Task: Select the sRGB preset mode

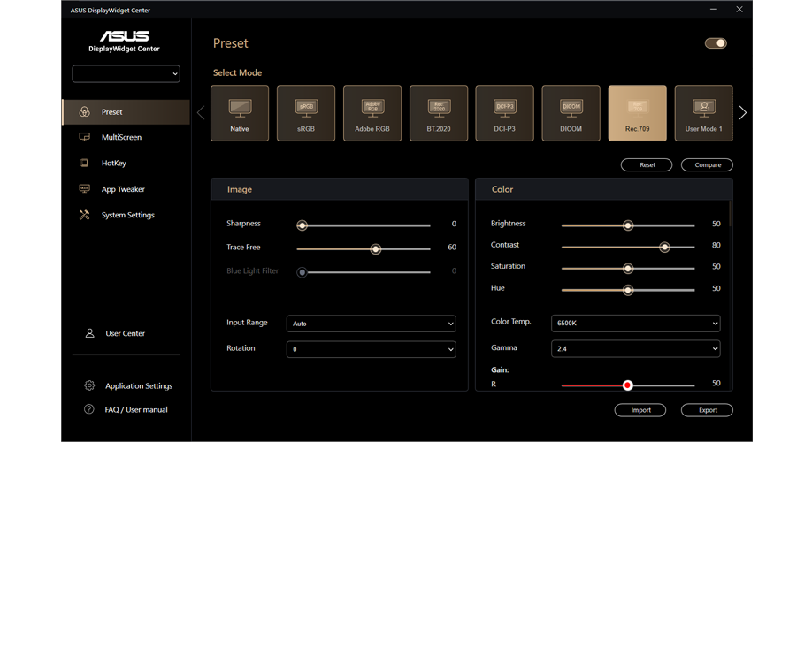Action: (x=305, y=113)
